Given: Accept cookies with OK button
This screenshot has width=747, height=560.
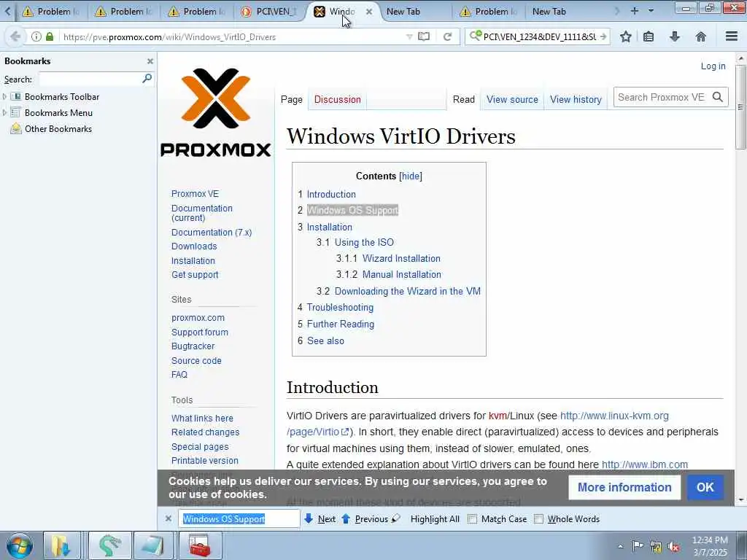Looking at the screenshot, I should click(x=705, y=487).
